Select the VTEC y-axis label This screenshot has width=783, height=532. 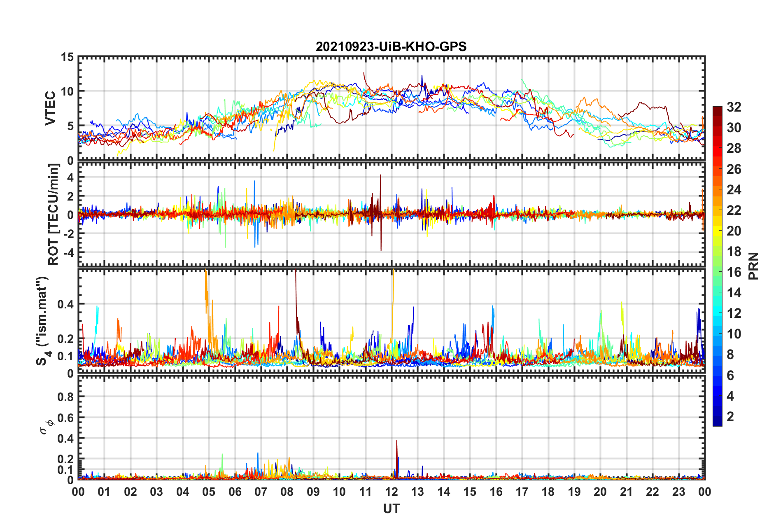click(x=50, y=108)
